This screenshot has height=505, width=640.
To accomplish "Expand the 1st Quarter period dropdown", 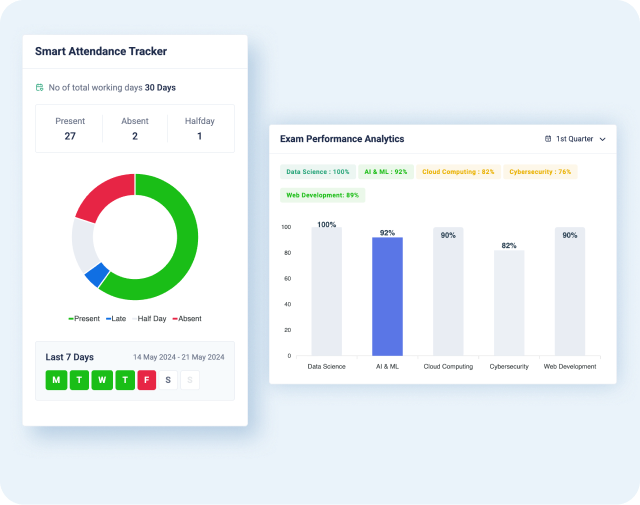I will click(580, 139).
